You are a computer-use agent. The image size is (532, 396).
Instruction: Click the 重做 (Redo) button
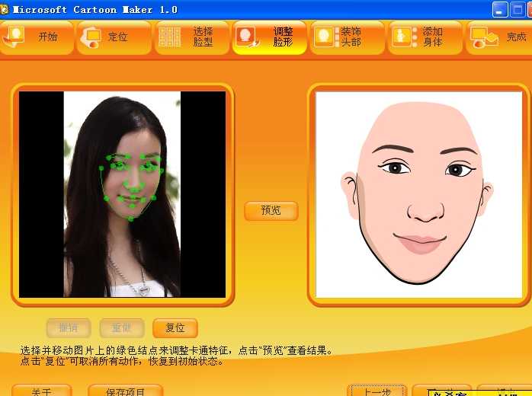point(122,328)
